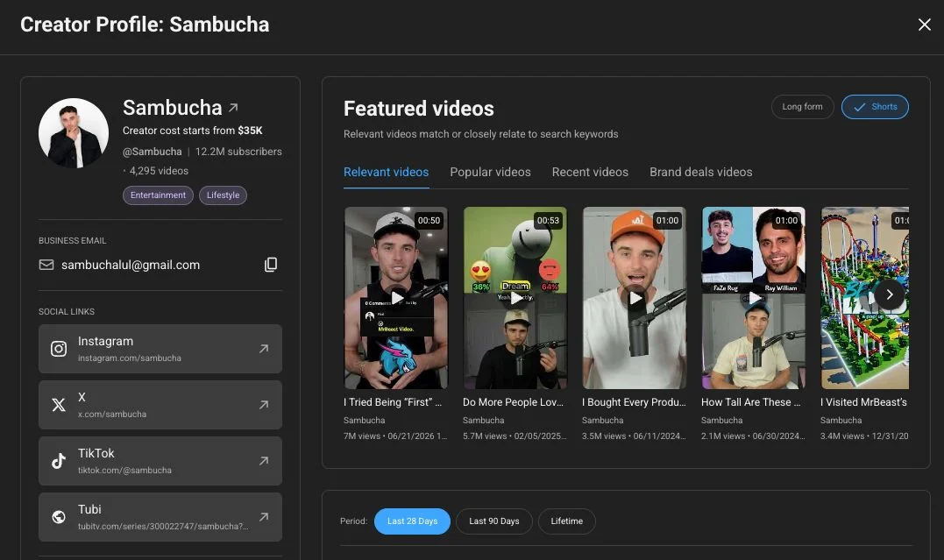Click the "How Tall Are These" video title
Image resolution: width=944 pixels, height=560 pixels.
(x=751, y=402)
